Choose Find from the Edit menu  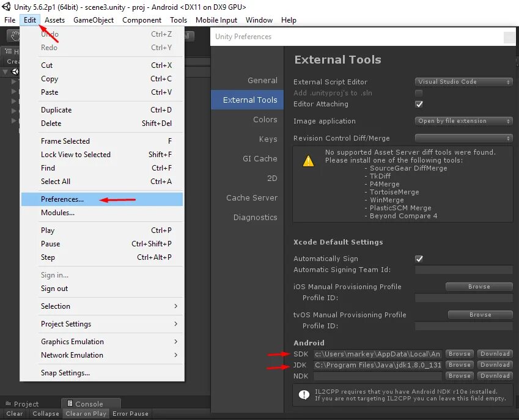click(x=102, y=168)
